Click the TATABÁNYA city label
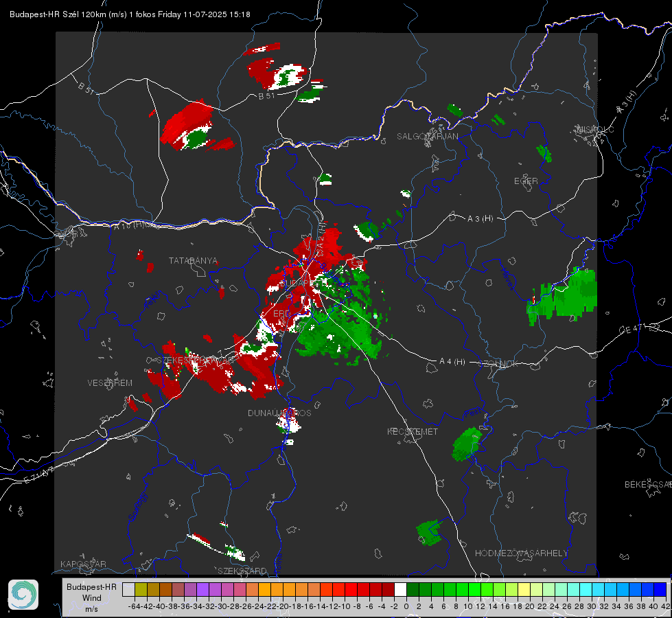 [x=193, y=261]
